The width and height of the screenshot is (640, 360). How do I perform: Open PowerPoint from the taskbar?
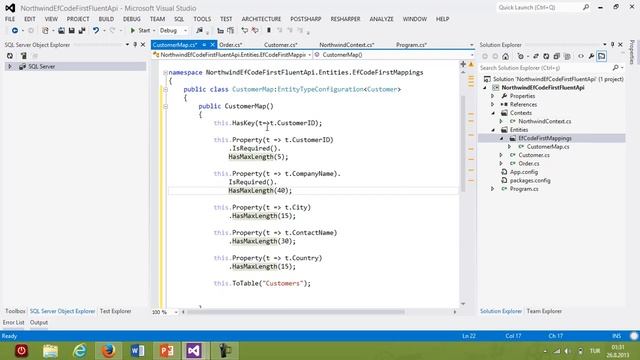(x=167, y=351)
